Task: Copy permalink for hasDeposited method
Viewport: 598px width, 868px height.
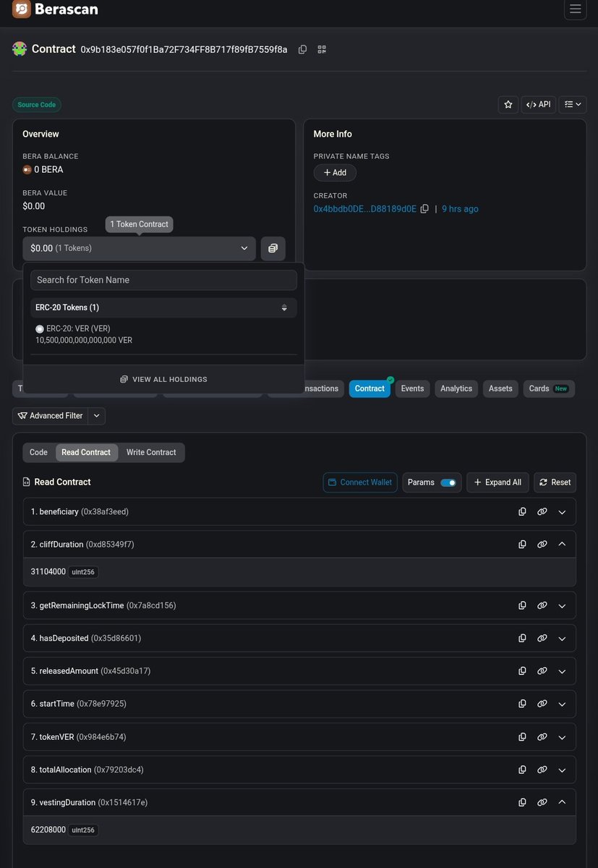Action: click(x=542, y=639)
